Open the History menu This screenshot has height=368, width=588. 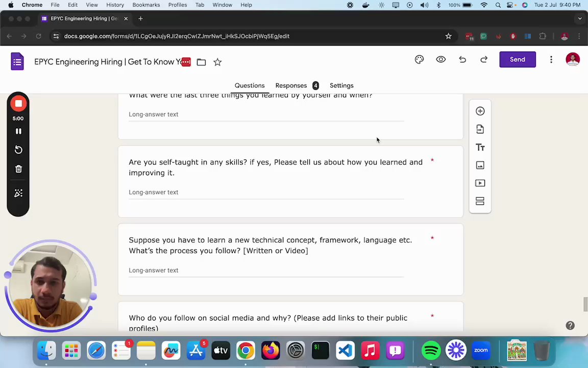115,5
